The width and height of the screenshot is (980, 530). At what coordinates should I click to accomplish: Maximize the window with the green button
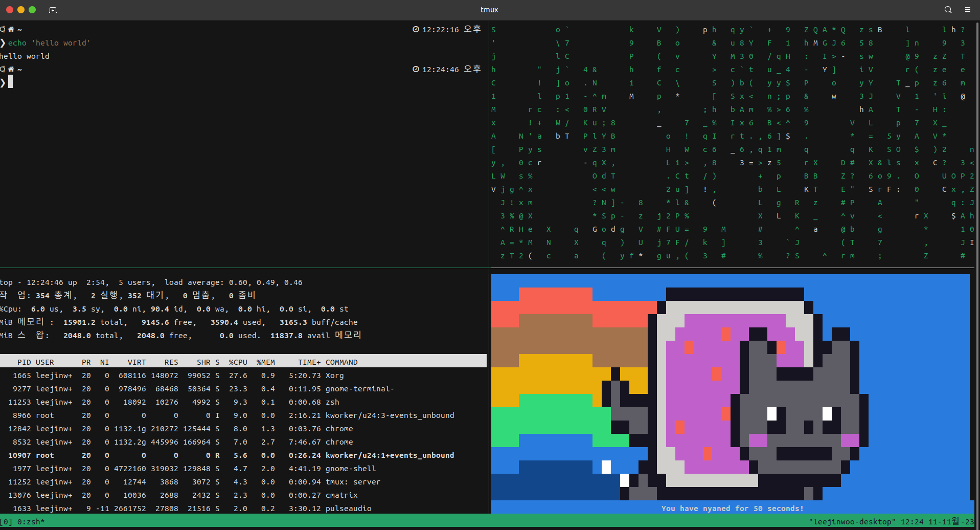point(32,10)
